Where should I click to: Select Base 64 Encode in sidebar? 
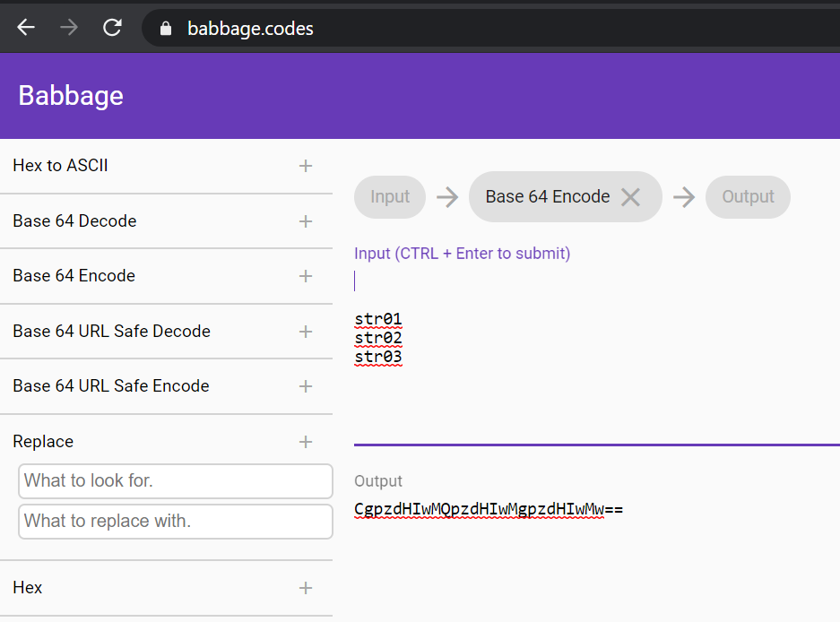pos(74,275)
